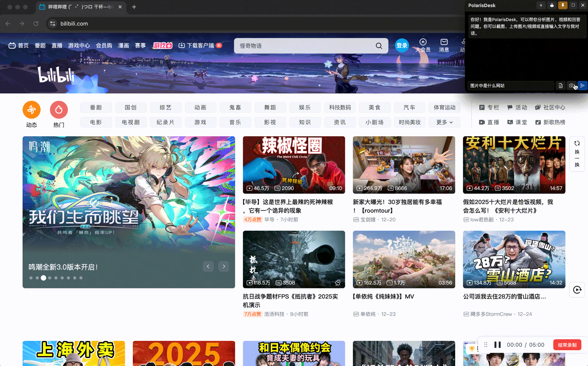Open the red 热门 flame icon
Image resolution: width=588 pixels, height=366 pixels.
(x=59, y=110)
